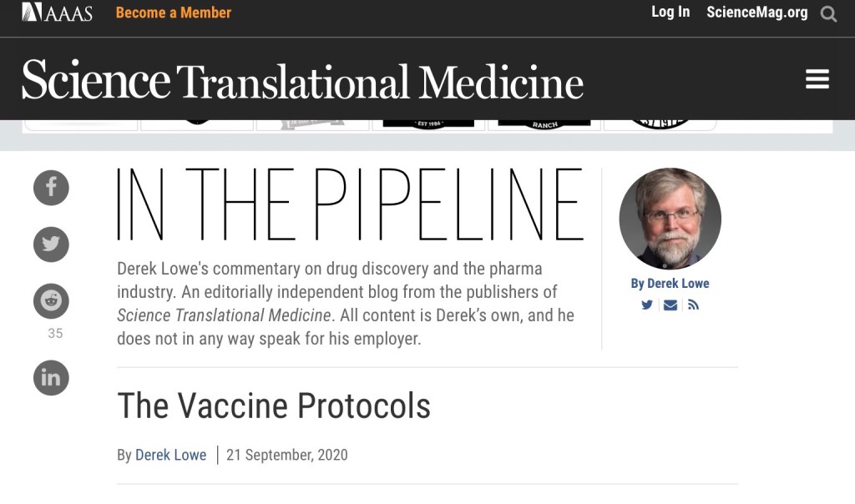855x504 pixels.
Task: Click the AAAS logo
Action: [57, 13]
